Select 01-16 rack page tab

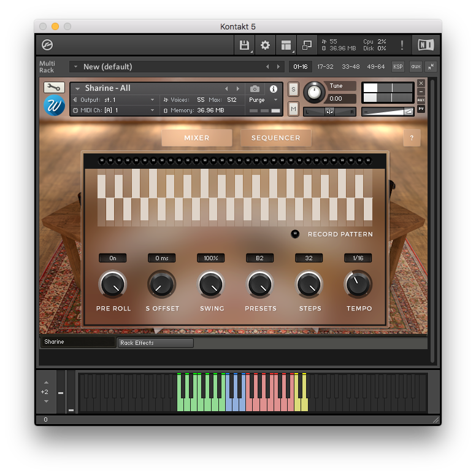tap(301, 67)
